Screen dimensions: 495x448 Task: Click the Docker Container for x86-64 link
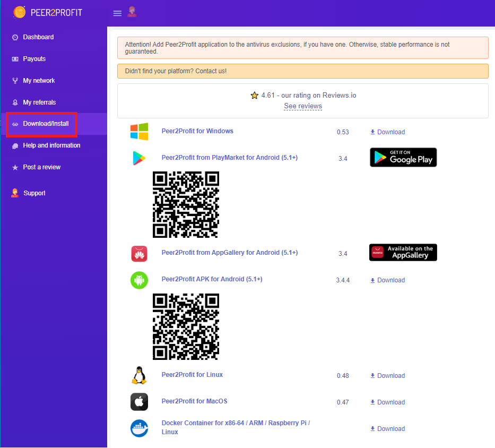tap(236, 427)
